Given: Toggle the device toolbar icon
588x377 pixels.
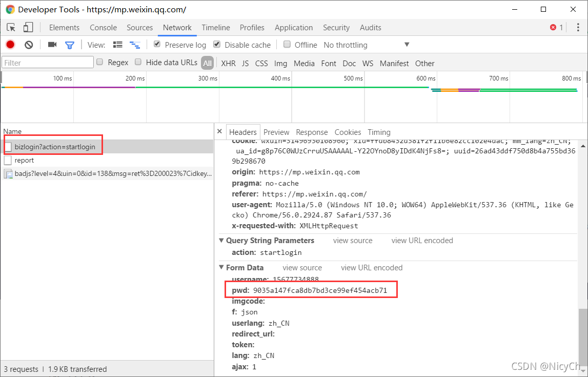Looking at the screenshot, I should [x=28, y=27].
